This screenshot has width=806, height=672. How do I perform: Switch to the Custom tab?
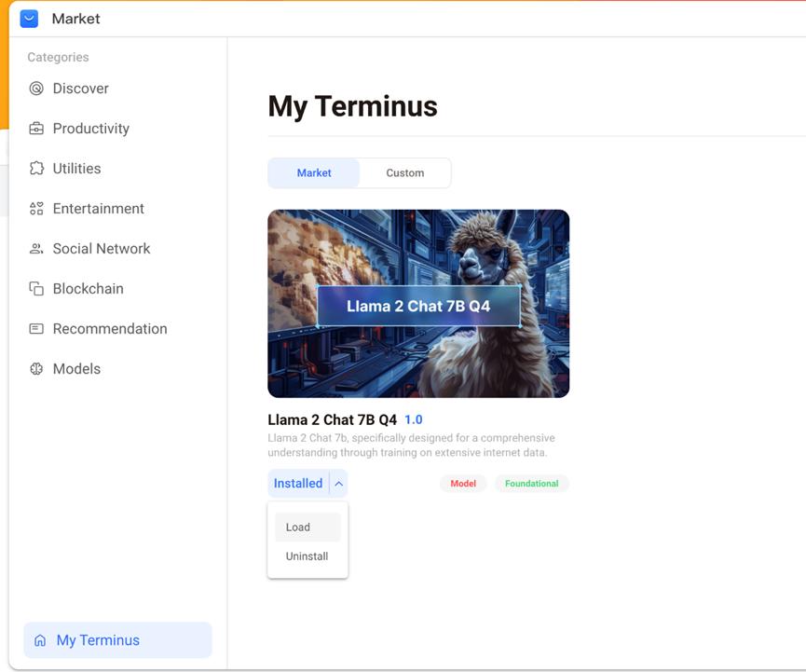tap(404, 173)
